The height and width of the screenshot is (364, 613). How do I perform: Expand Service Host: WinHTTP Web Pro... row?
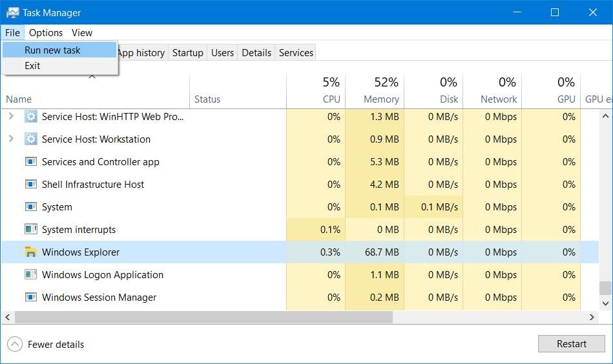click(x=11, y=116)
